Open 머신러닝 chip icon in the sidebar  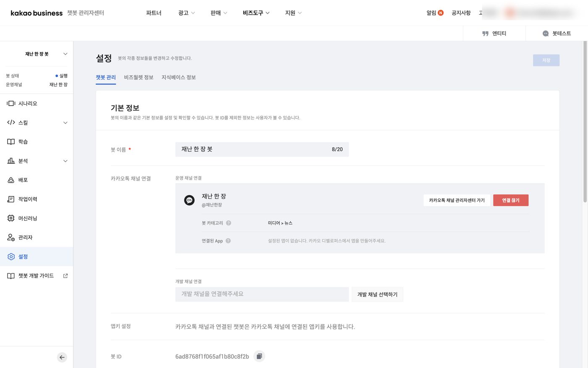[x=11, y=218]
